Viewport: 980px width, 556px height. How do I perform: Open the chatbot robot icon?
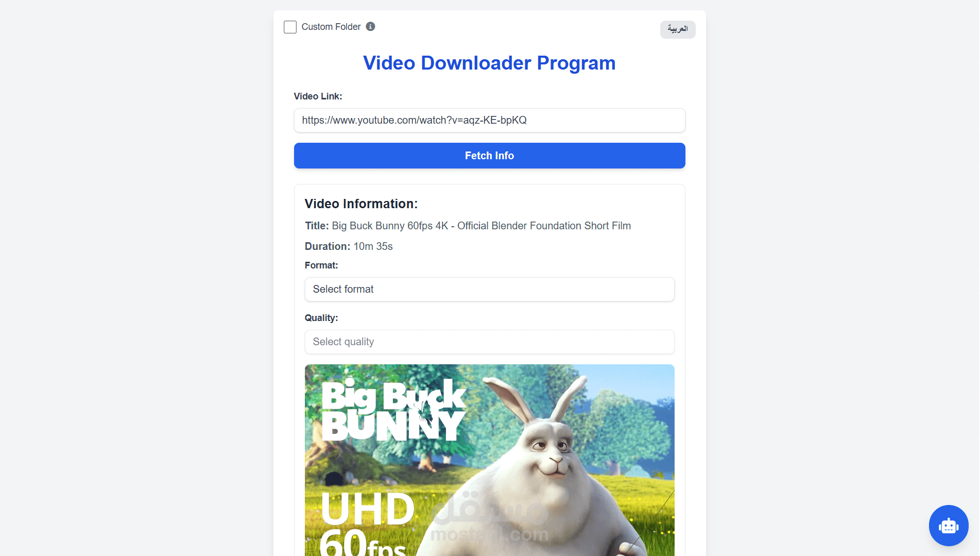pos(949,526)
